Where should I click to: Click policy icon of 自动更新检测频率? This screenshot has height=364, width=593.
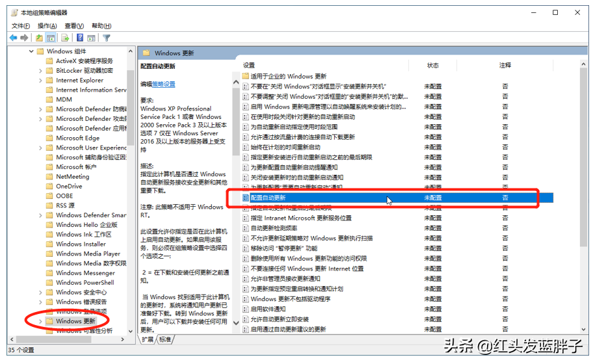(x=245, y=228)
